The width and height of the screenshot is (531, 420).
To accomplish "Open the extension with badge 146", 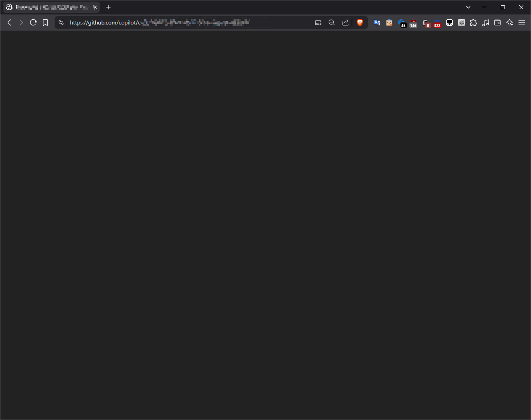I will pos(413,23).
